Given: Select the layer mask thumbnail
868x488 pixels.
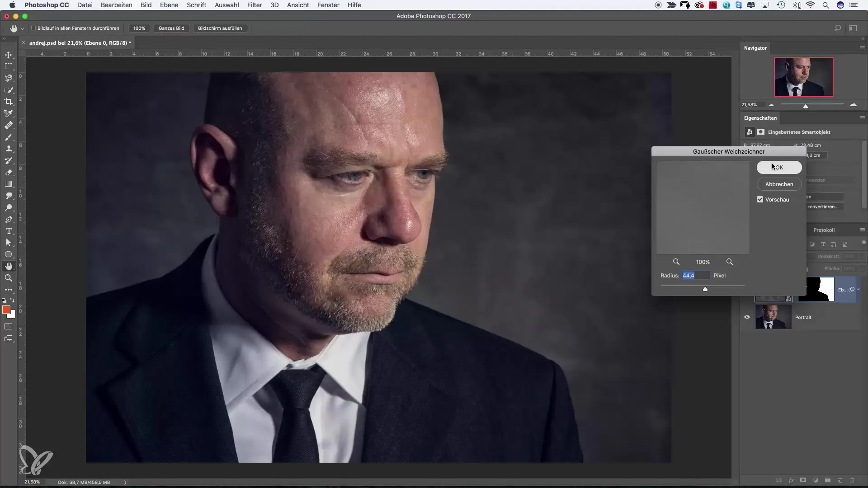Looking at the screenshot, I should coord(816,290).
